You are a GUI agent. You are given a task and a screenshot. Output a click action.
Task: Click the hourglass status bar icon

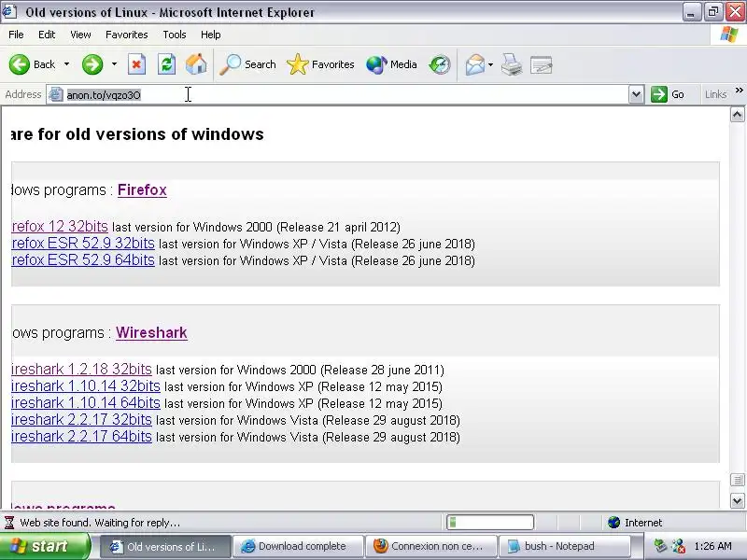[9, 523]
